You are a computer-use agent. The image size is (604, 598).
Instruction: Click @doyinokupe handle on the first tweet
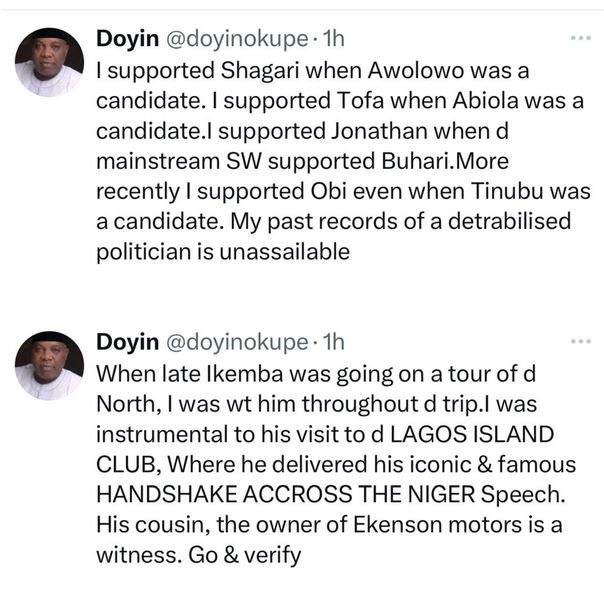click(236, 39)
